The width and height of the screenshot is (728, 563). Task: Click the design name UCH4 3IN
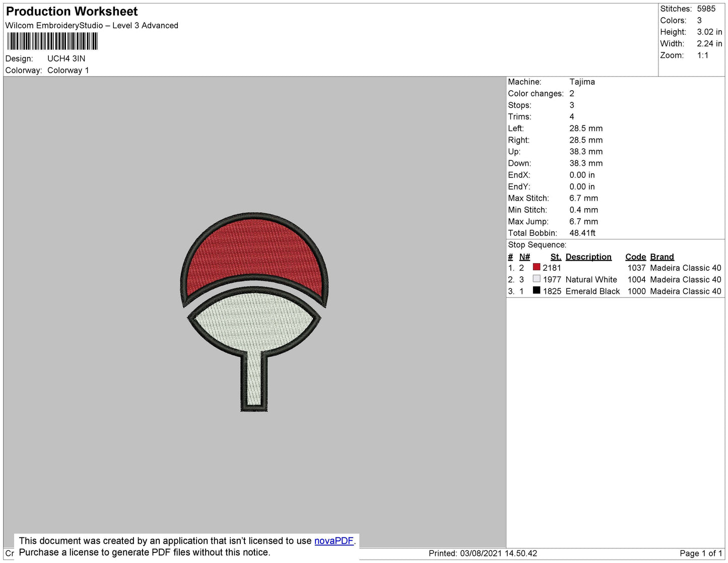click(x=67, y=58)
